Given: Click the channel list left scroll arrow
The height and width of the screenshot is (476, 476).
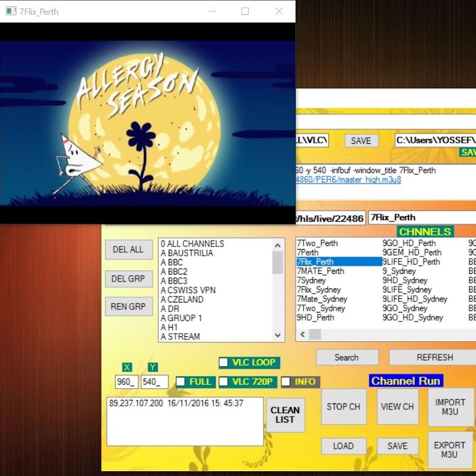Looking at the screenshot, I should [303, 335].
